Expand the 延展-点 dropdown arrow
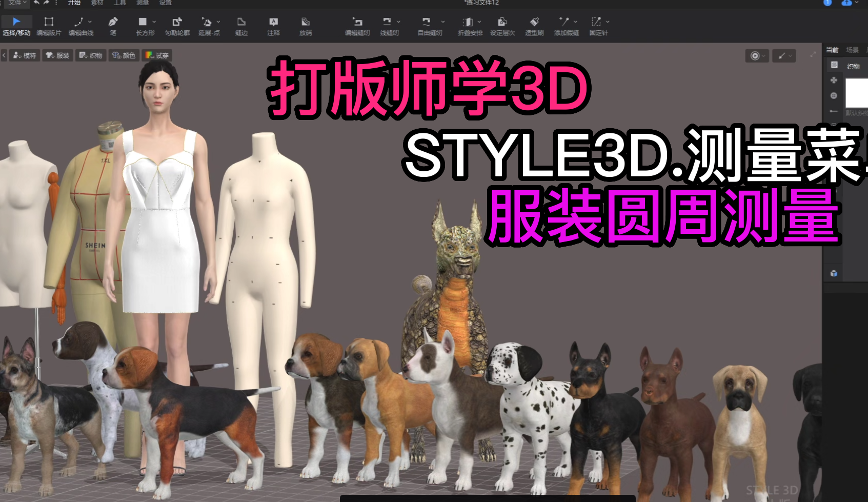This screenshot has width=868, height=502. coord(218,22)
